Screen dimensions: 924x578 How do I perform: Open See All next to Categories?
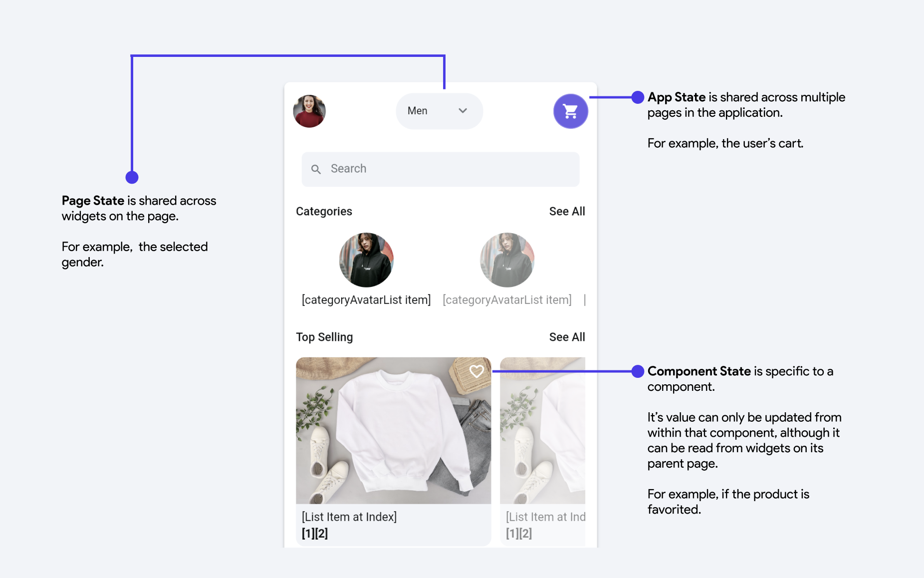pyautogui.click(x=567, y=211)
